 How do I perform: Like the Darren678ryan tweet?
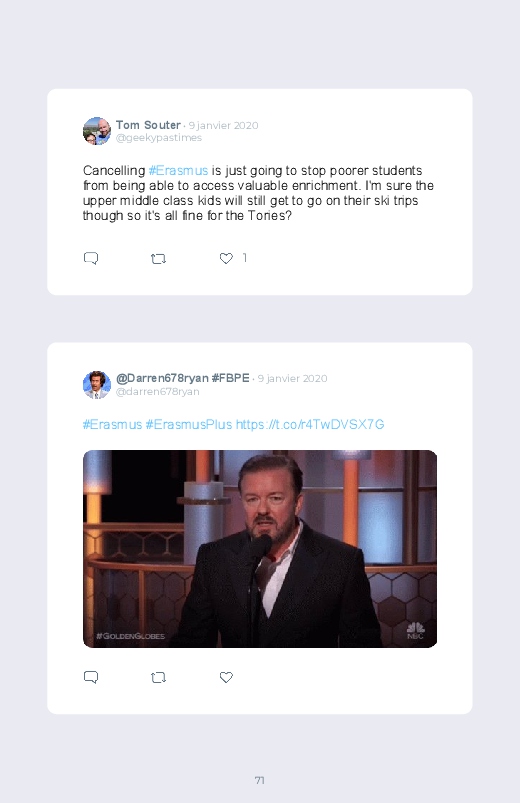[x=226, y=678]
